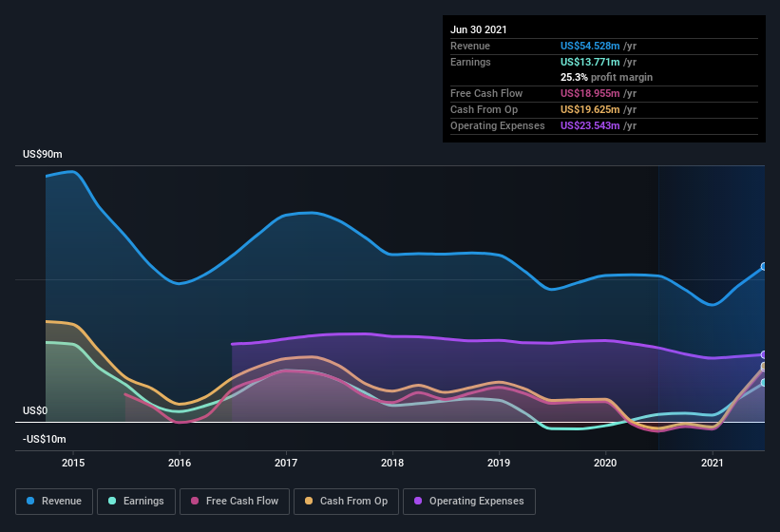Click the Operating Expenses label in tooltip
Viewport: 780px width, 532px height.
[498, 125]
